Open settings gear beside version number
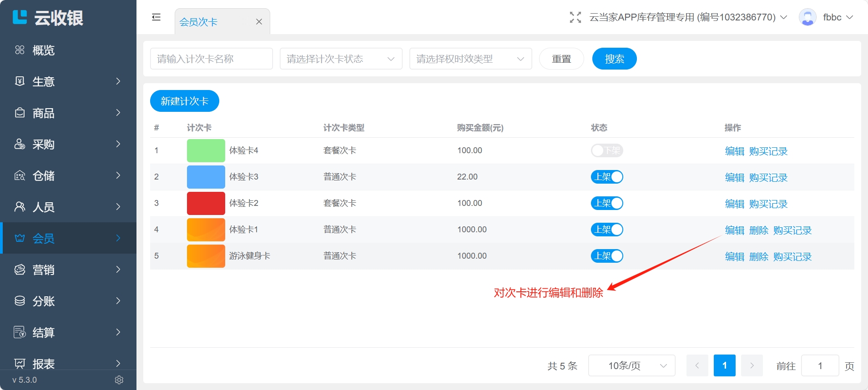868x390 pixels. (x=119, y=380)
